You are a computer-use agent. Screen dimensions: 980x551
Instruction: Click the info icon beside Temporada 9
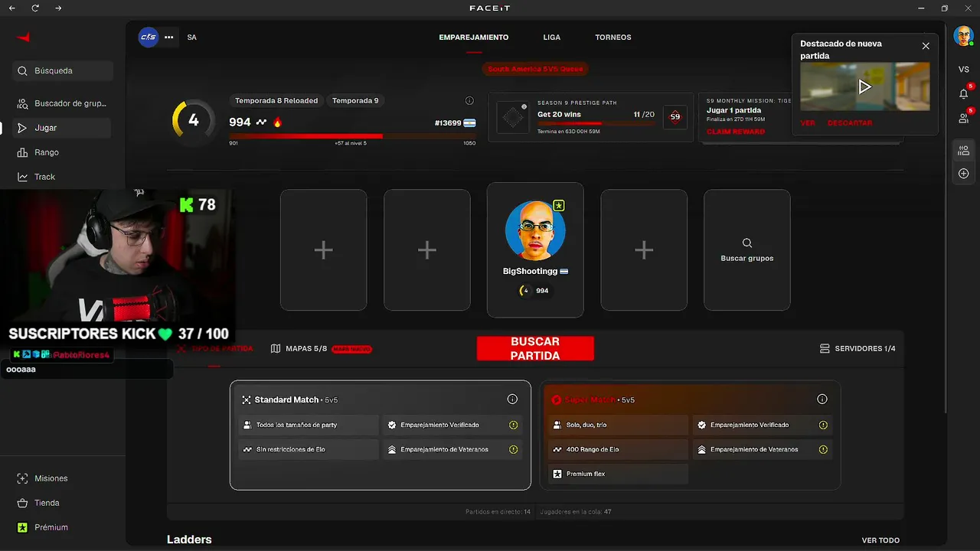[469, 100]
